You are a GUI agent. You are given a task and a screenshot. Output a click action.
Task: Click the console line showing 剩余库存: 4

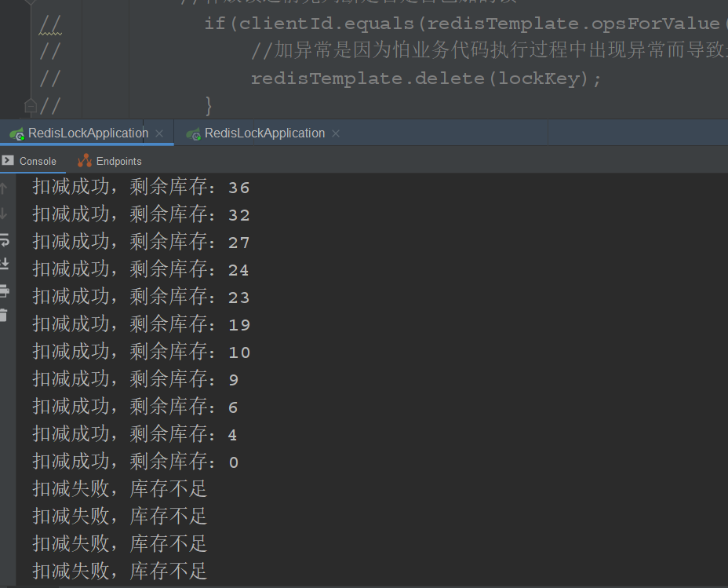tap(136, 434)
